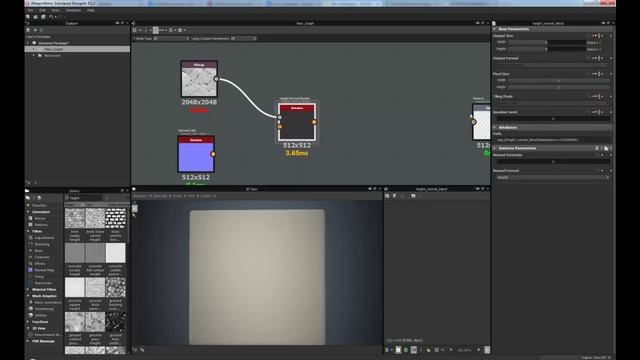The height and width of the screenshot is (360, 640).
Task: Select Noises category in Library
Action: point(40,218)
